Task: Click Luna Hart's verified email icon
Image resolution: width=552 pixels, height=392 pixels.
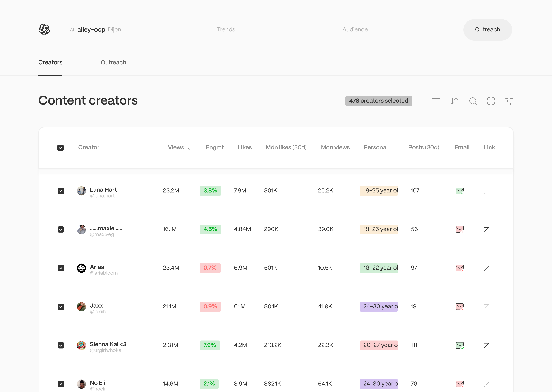Action: coord(459,191)
